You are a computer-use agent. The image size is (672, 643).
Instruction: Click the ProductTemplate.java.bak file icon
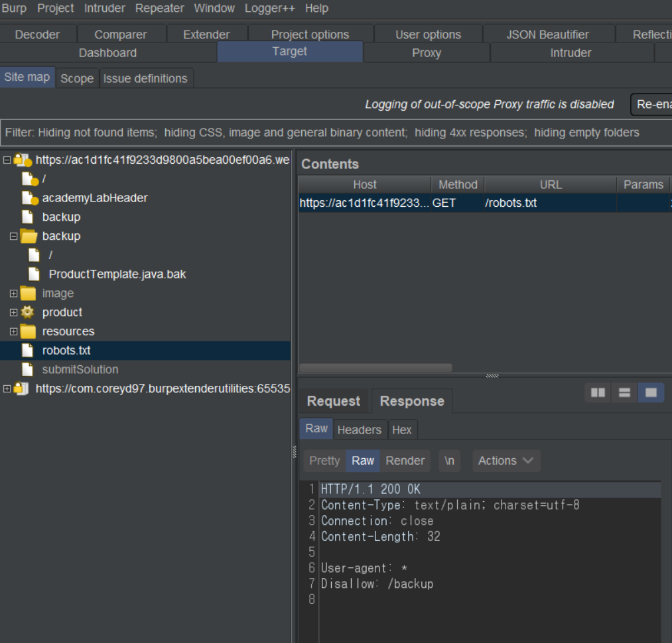(x=34, y=274)
